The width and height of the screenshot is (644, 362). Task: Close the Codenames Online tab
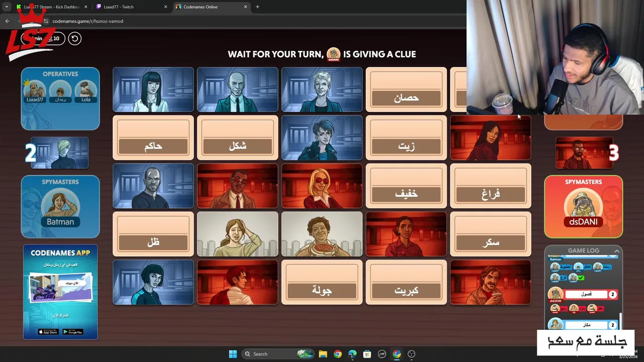(x=246, y=7)
